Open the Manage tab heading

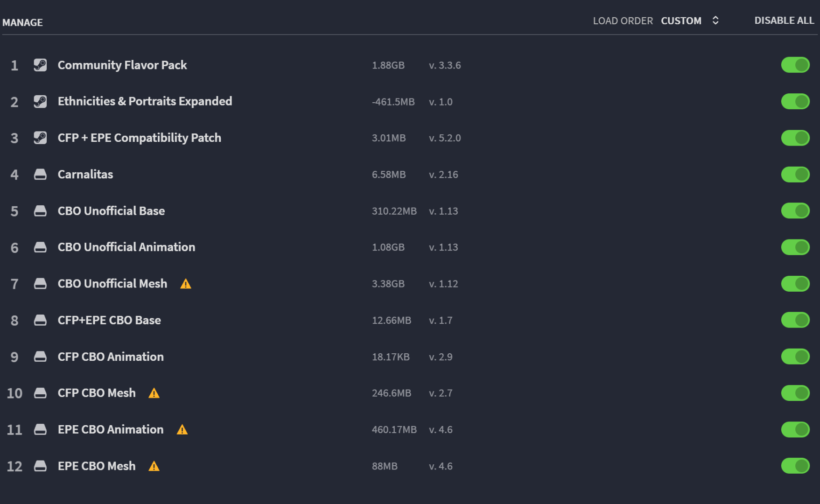coord(22,22)
